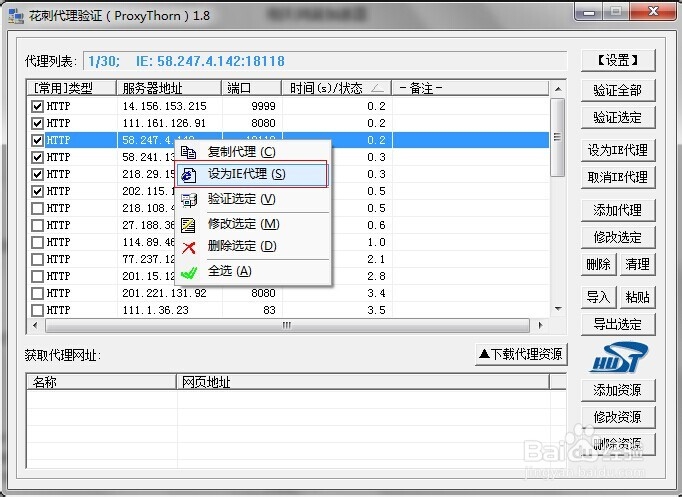Select the row with address 14.156.153.215
The width and height of the screenshot is (682, 497).
[x=288, y=106]
